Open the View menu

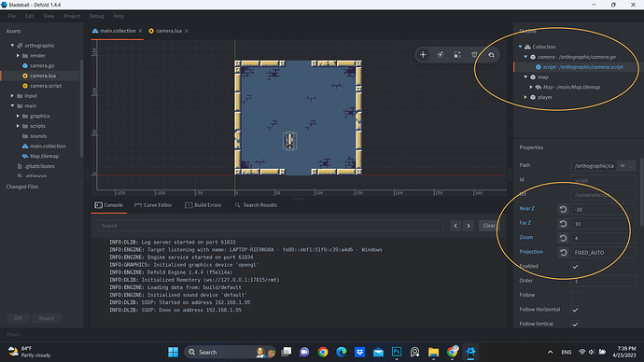pyautogui.click(x=49, y=16)
